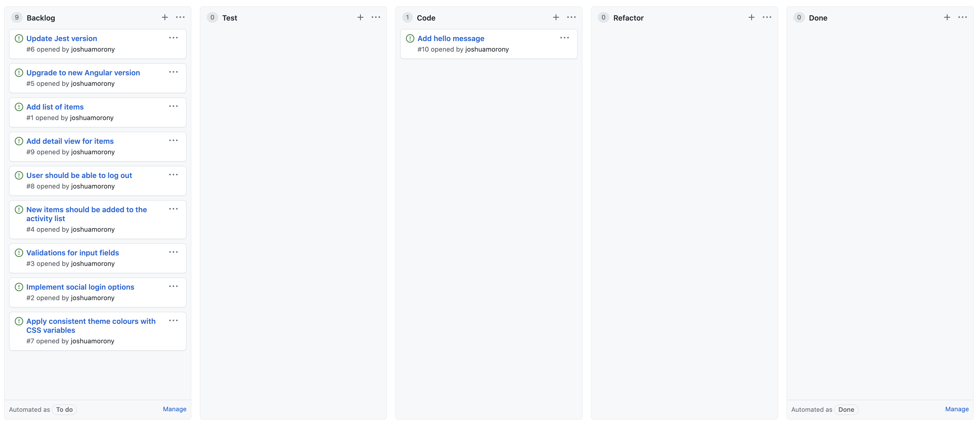Open the Upgrade to new Angular version issue
This screenshot has height=426, width=980.
pyautogui.click(x=83, y=73)
